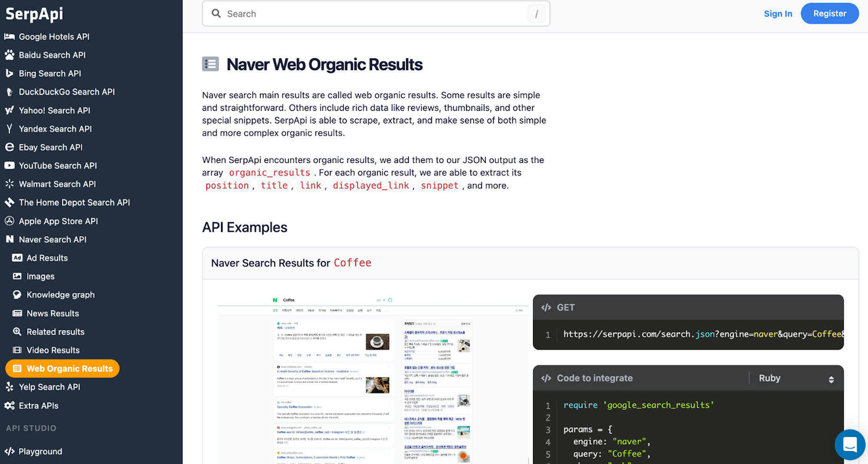Image resolution: width=868 pixels, height=464 pixels.
Task: Open Yelp Search API
Action: [49, 387]
